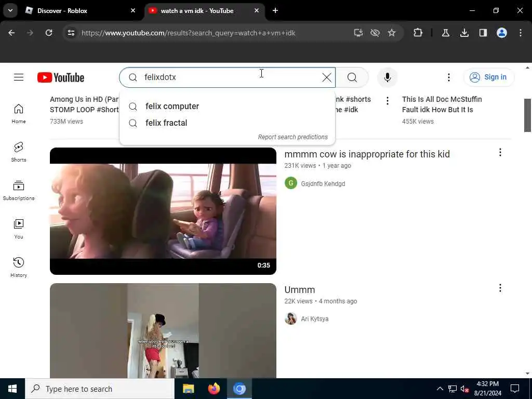Click the page vertical scrollbar thumb

coord(527,115)
